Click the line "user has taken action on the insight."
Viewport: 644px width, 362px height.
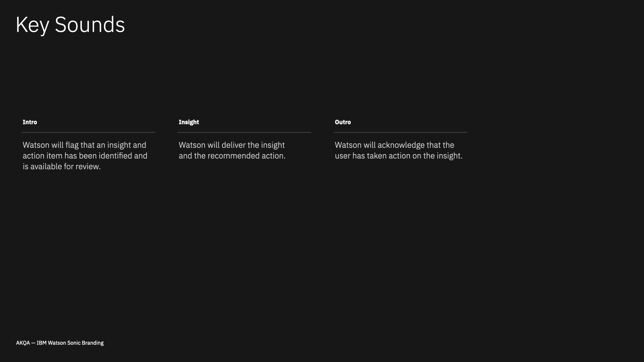(x=398, y=156)
